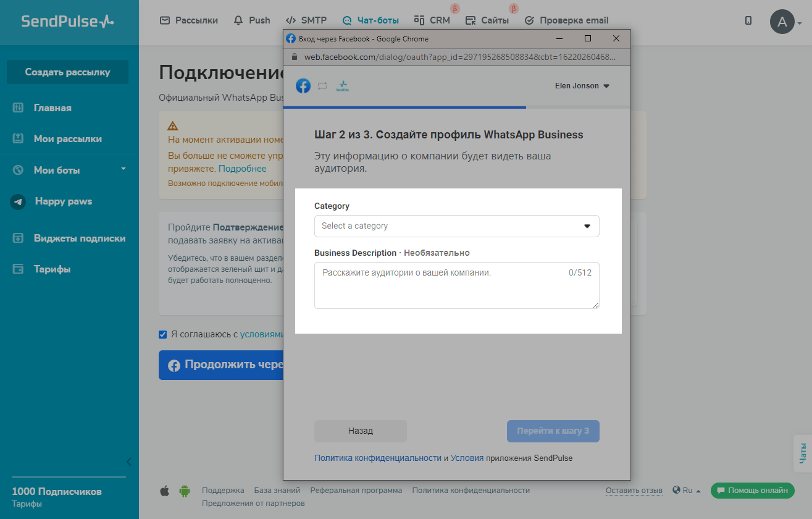Screen dimensions: 812x519
Task: Click the Тарифы wallet icon in sidebar
Action: pyautogui.click(x=18, y=269)
